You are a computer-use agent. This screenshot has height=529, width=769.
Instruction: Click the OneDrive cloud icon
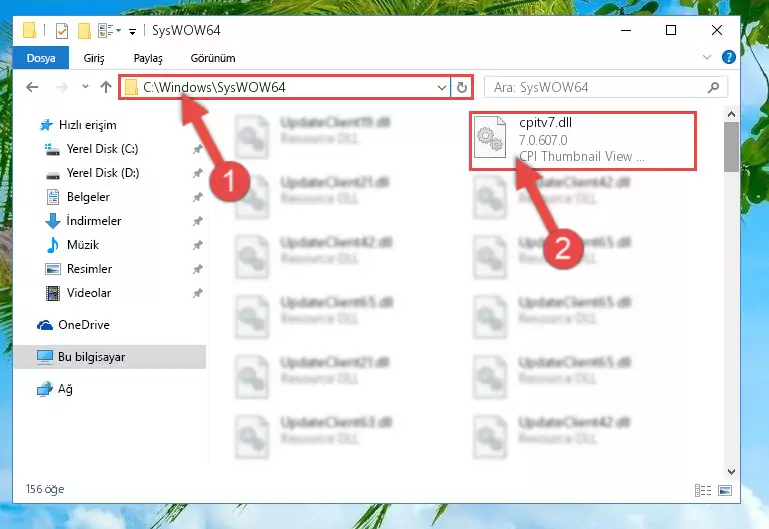click(x=45, y=325)
